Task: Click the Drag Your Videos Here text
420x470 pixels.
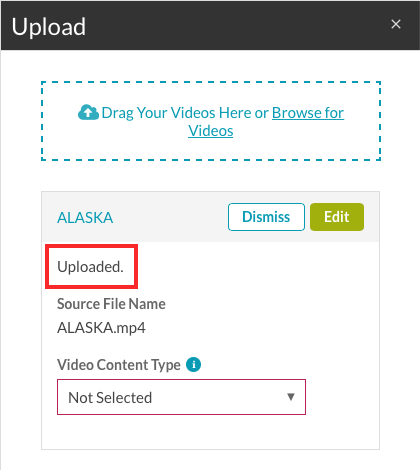Action: (x=176, y=113)
